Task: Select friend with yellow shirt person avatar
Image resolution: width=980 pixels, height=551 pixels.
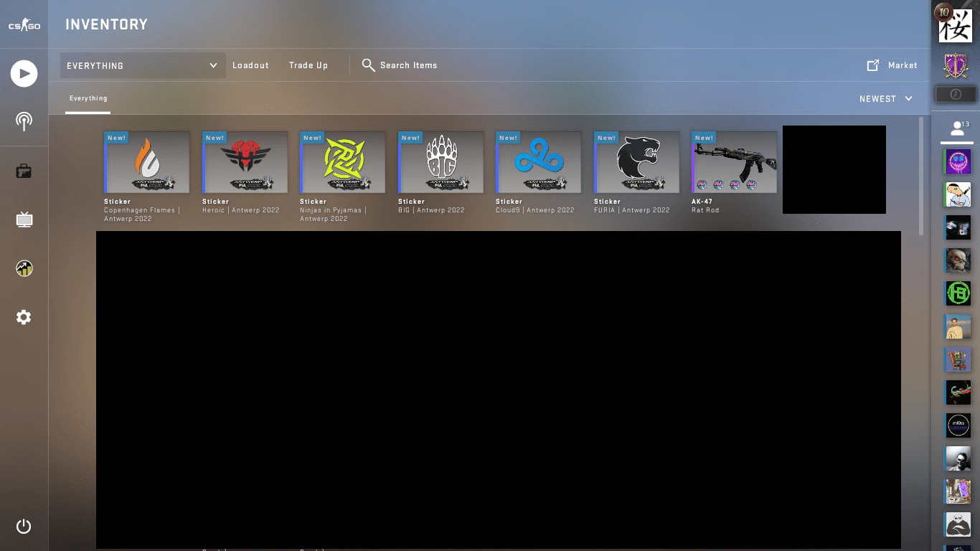Action: click(x=958, y=326)
